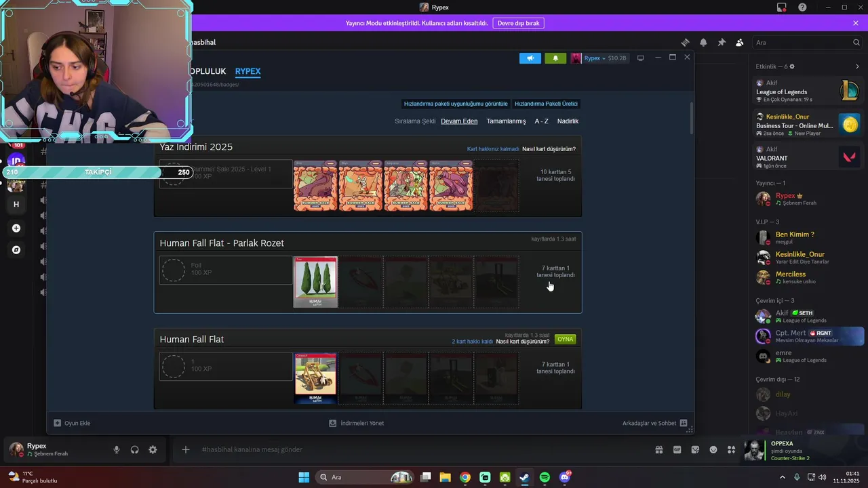Open Discord inbox icon in title bar
Viewport: 868px width, 488px height.
[x=781, y=7]
